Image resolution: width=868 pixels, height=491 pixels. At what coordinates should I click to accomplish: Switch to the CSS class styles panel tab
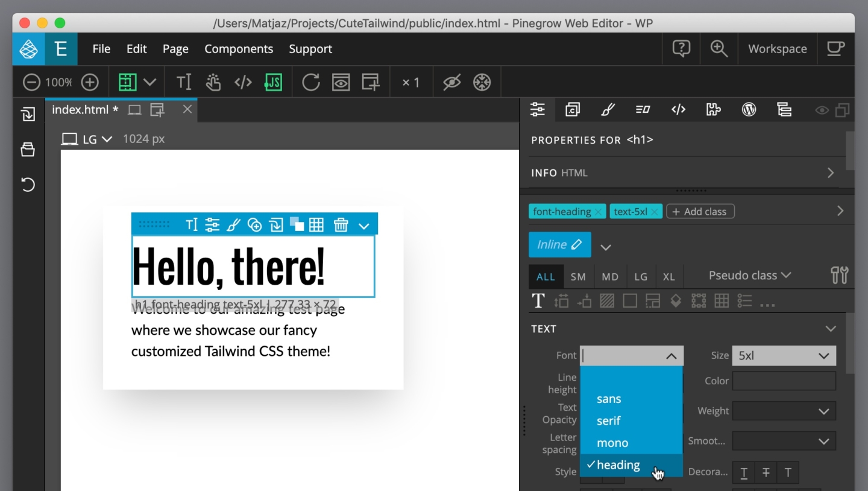click(573, 109)
